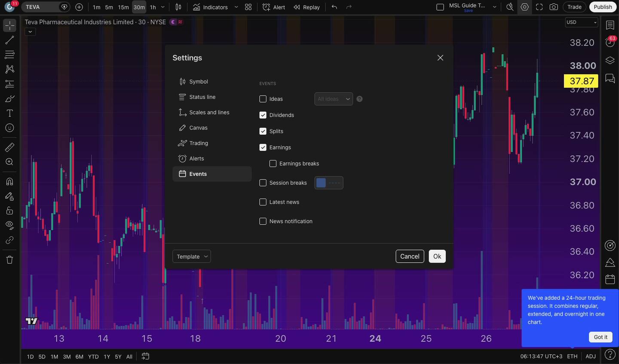The width and height of the screenshot is (619, 364).
Task: Open the Fibonacci retracement tools
Action: click(x=9, y=55)
